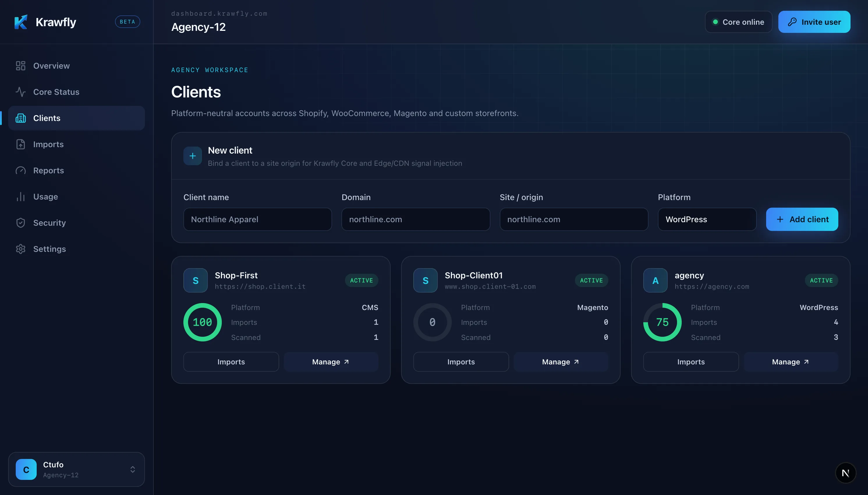Click the Manage label for Shop-Client01
The height and width of the screenshot is (495, 868).
click(556, 362)
